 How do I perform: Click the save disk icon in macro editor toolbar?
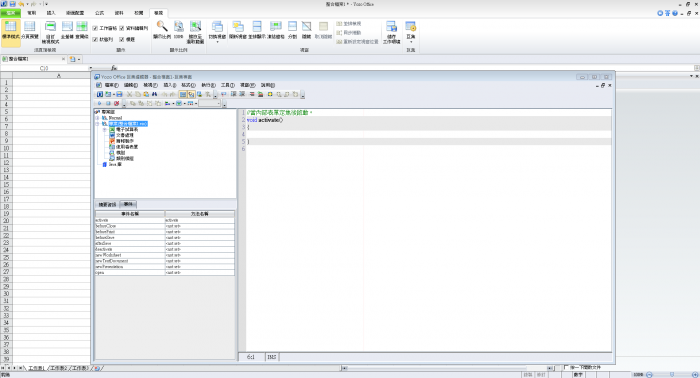pos(119,94)
